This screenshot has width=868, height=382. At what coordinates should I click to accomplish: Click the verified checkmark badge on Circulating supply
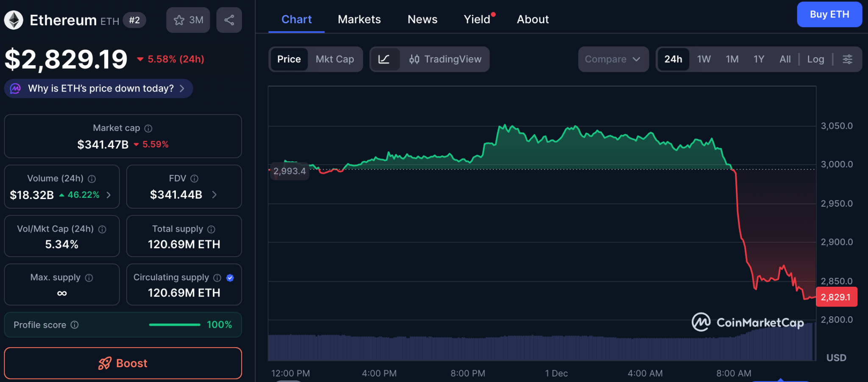(230, 278)
